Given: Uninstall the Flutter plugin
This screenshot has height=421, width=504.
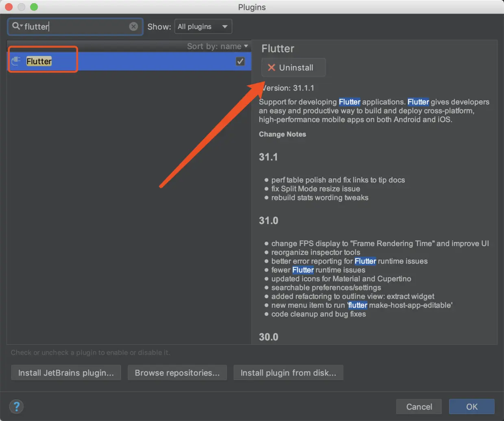Looking at the screenshot, I should coord(293,67).
